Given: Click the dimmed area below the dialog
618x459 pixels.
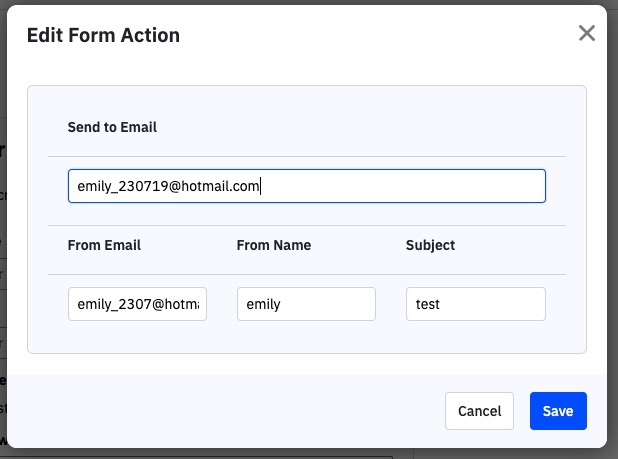Looking at the screenshot, I should click(300, 454).
